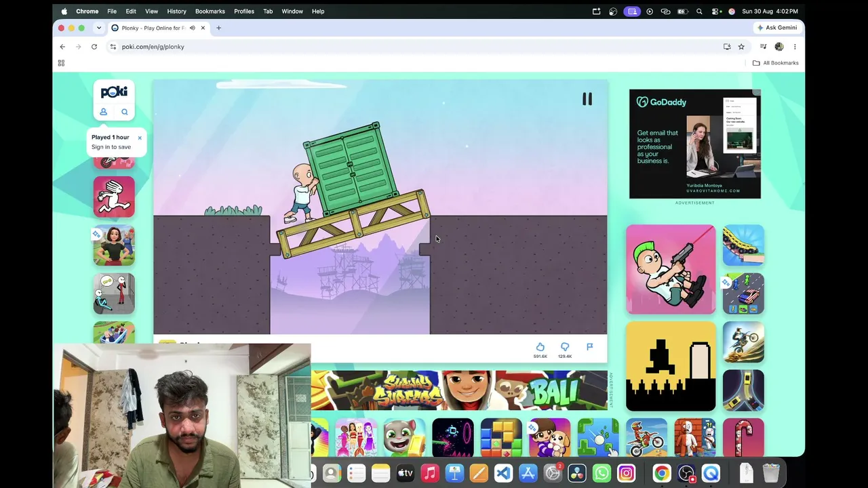Image resolution: width=868 pixels, height=488 pixels.
Task: Open QuickTime Player from the Dock
Action: coord(711,473)
